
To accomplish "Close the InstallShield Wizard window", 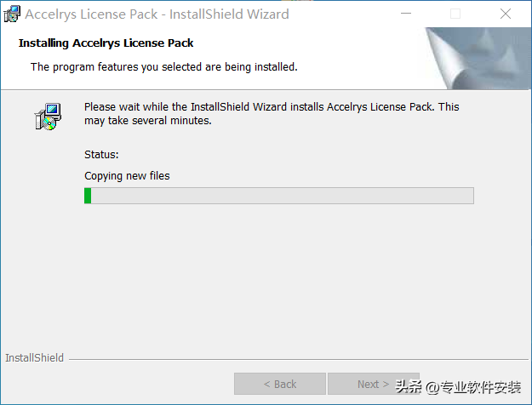I will [x=506, y=14].
